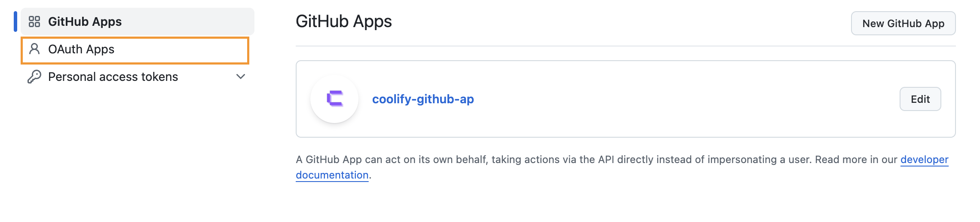Go to OAuth Apps in the sidebar

(x=81, y=49)
